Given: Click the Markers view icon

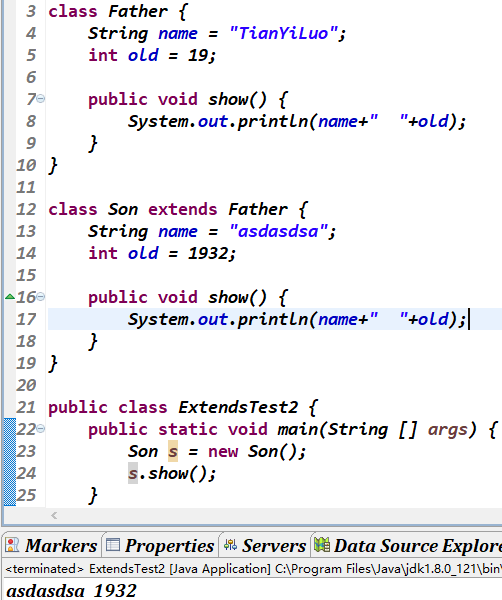Looking at the screenshot, I should coord(12,545).
